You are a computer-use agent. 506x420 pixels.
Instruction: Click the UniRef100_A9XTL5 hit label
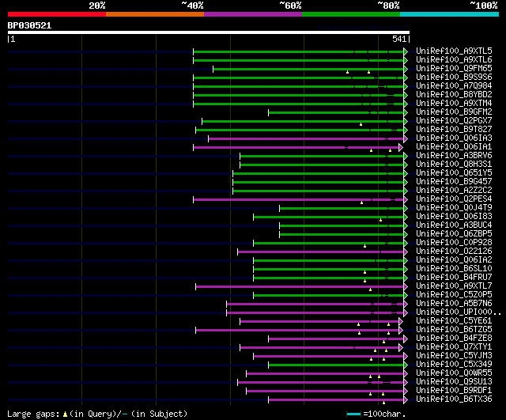(x=454, y=51)
